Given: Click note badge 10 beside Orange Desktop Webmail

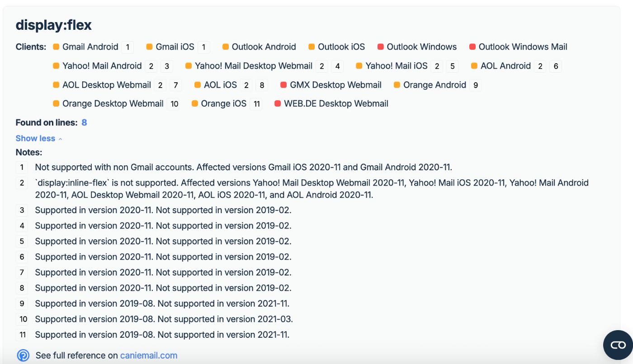Looking at the screenshot, I should [174, 104].
